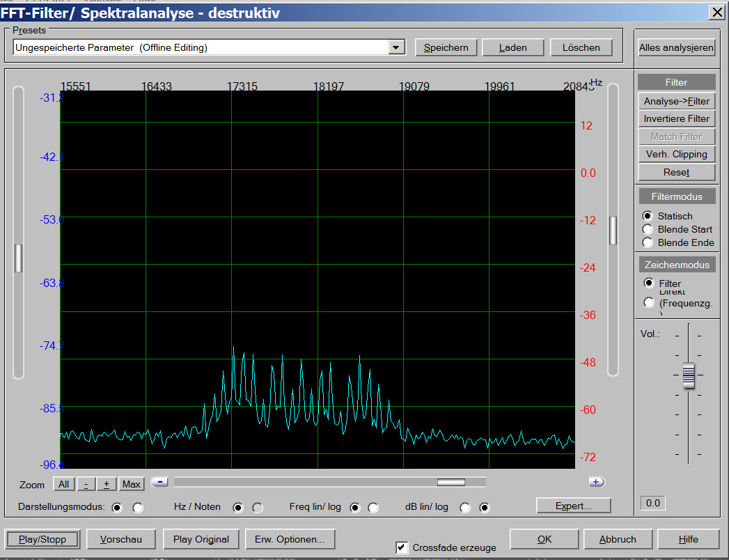The image size is (729, 560).
Task: Click horizontal scroll plus icon
Action: click(x=596, y=482)
